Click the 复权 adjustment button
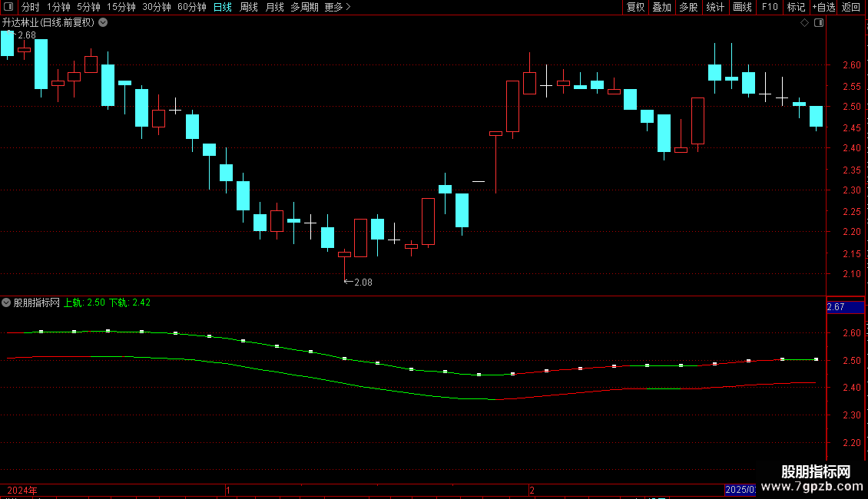Image resolution: width=868 pixels, height=499 pixels. (x=635, y=7)
